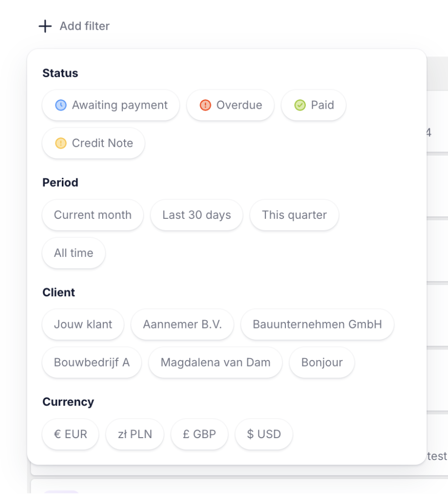Toggle the Credit Note status chip
448x499 pixels.
93,143
